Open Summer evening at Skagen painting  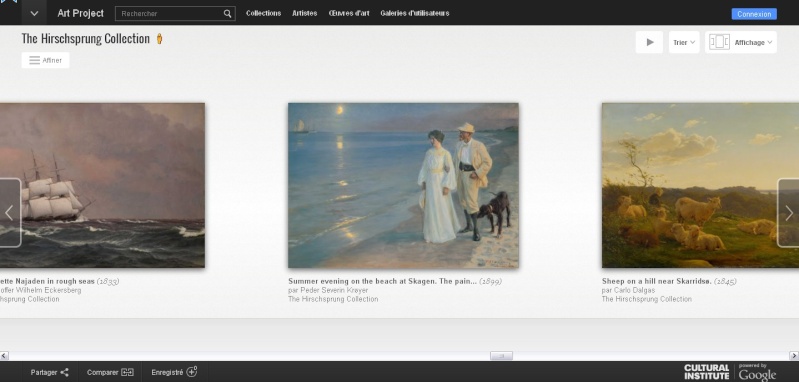click(403, 185)
